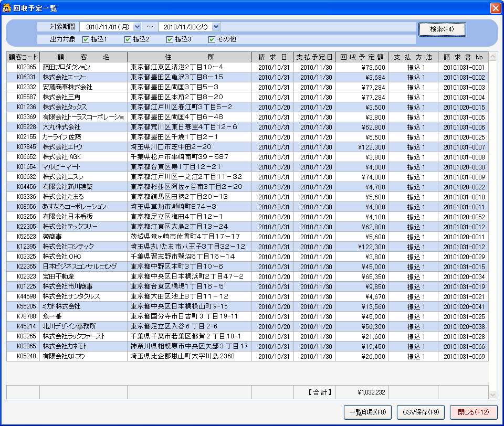Click the 検索(F4) search button
504x426 pixels.
tap(442, 29)
